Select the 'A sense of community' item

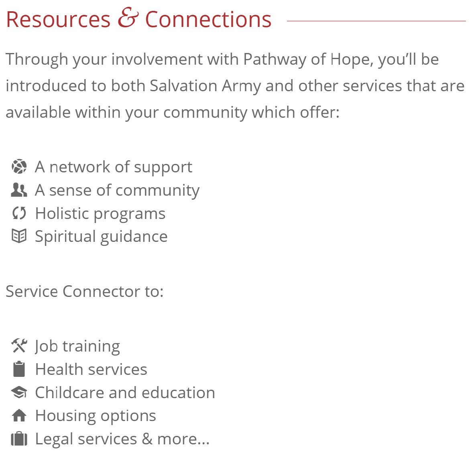[117, 190]
